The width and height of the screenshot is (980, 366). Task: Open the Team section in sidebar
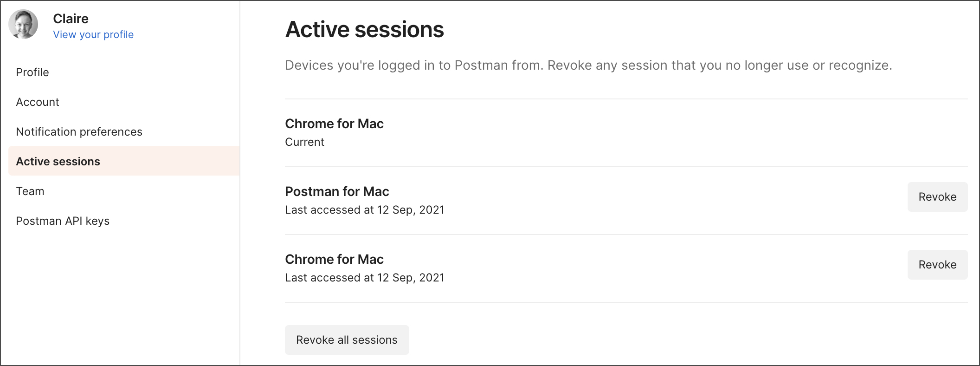[30, 191]
